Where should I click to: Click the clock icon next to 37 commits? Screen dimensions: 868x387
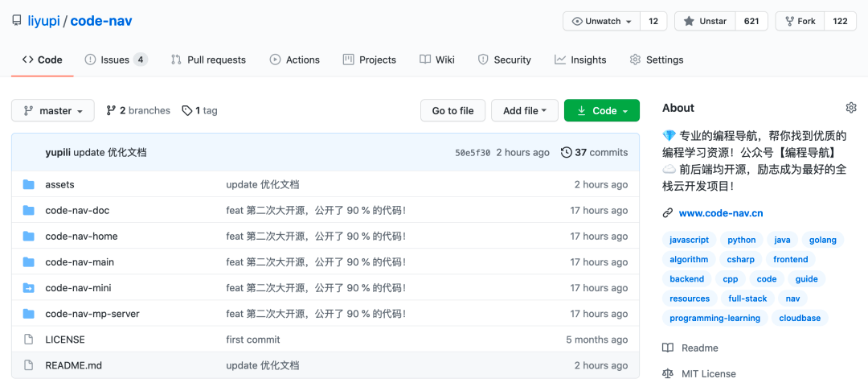566,153
